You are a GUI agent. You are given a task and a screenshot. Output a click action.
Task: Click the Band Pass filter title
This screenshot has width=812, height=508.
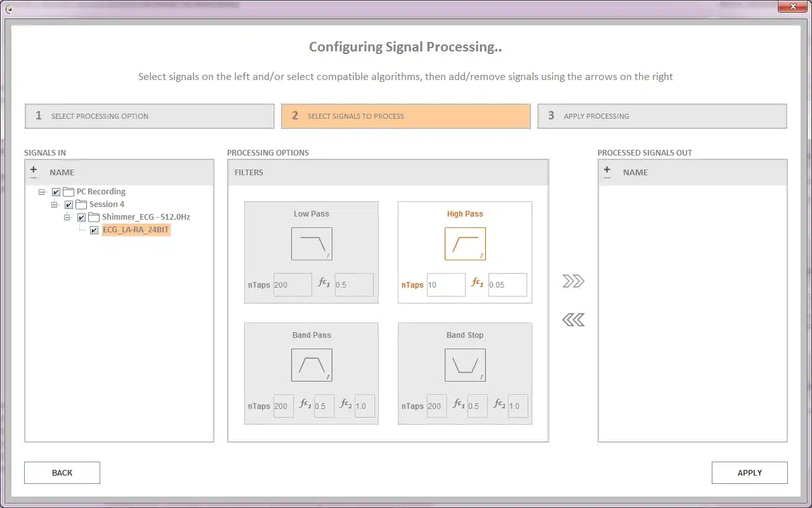coord(311,335)
